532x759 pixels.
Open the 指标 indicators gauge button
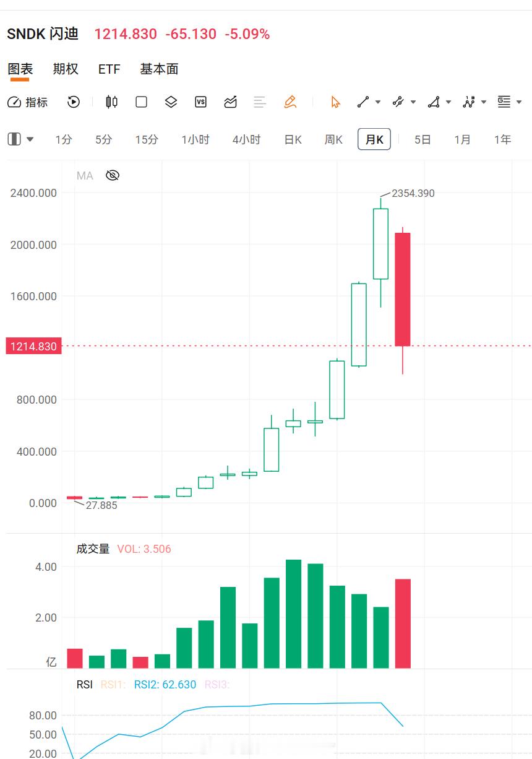coord(27,102)
